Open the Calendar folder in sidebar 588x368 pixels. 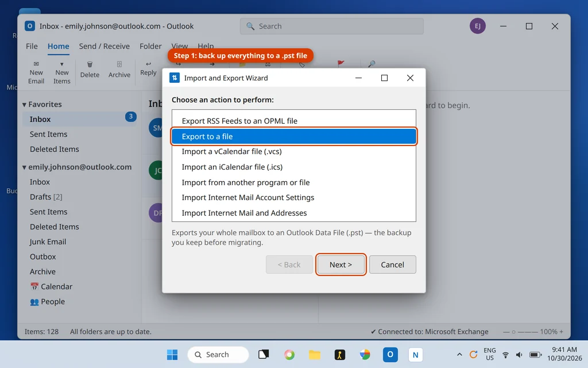pos(51,286)
